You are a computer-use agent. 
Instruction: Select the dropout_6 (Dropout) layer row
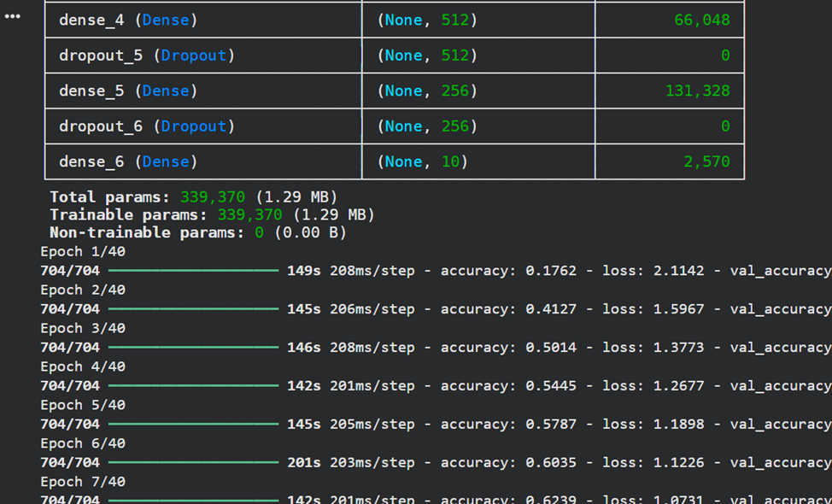[x=147, y=126]
